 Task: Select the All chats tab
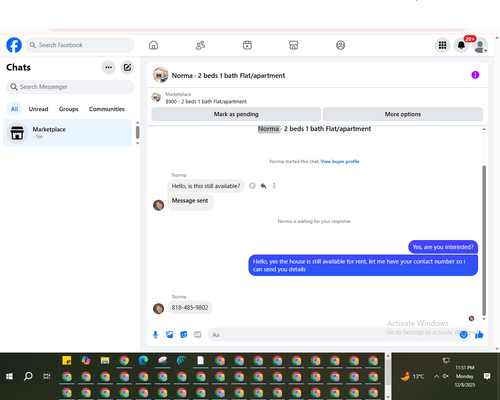click(14, 109)
